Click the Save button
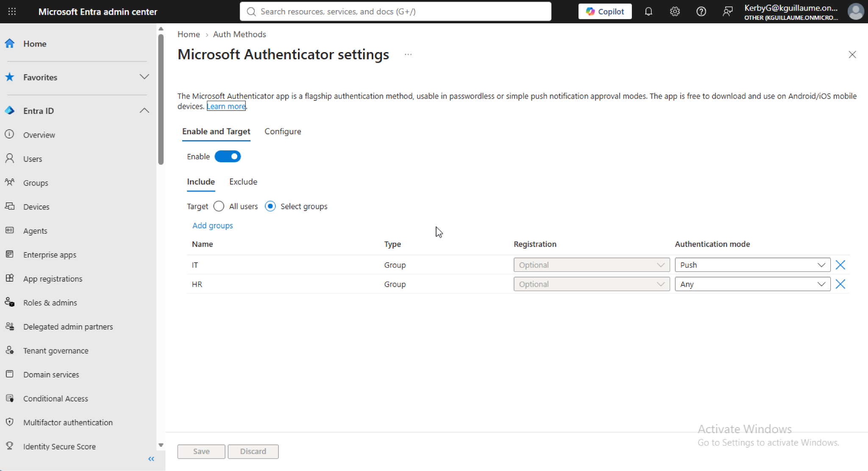The width and height of the screenshot is (868, 471). point(201,452)
